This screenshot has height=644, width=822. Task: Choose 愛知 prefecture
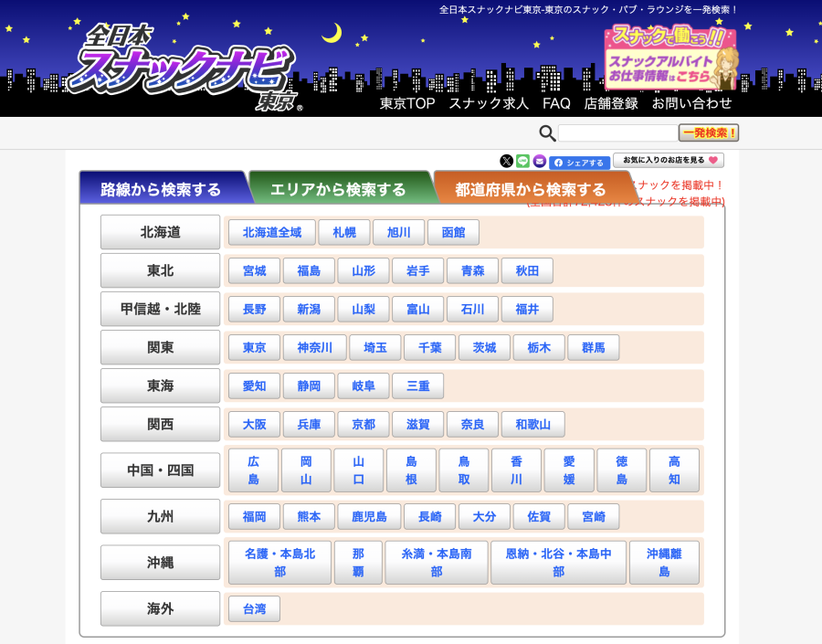(x=254, y=386)
